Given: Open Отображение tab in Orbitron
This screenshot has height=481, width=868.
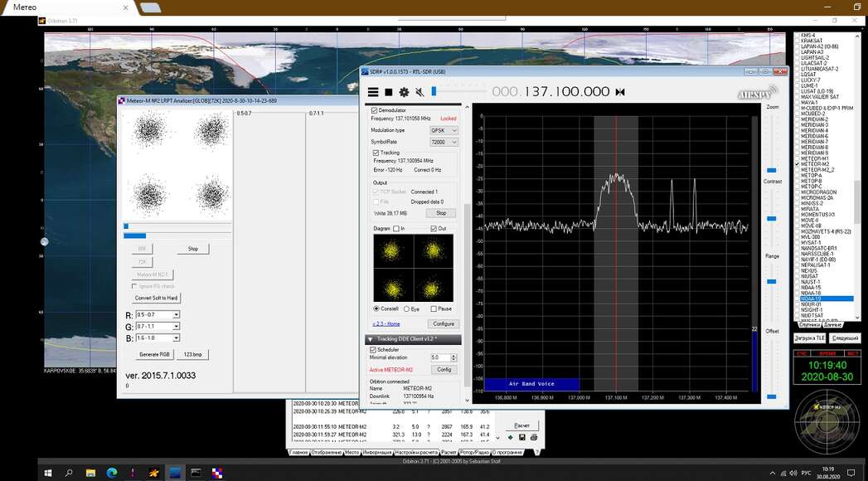Looking at the screenshot, I should tap(327, 452).
